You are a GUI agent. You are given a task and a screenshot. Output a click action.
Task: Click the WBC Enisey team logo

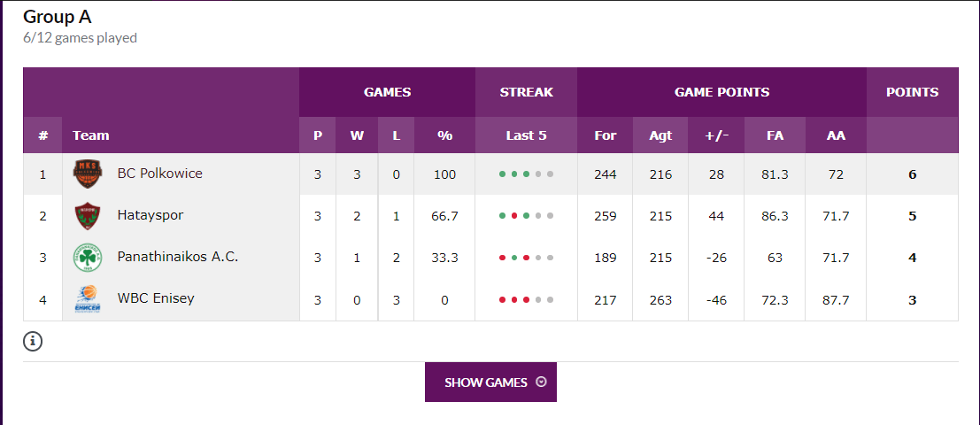tap(87, 299)
